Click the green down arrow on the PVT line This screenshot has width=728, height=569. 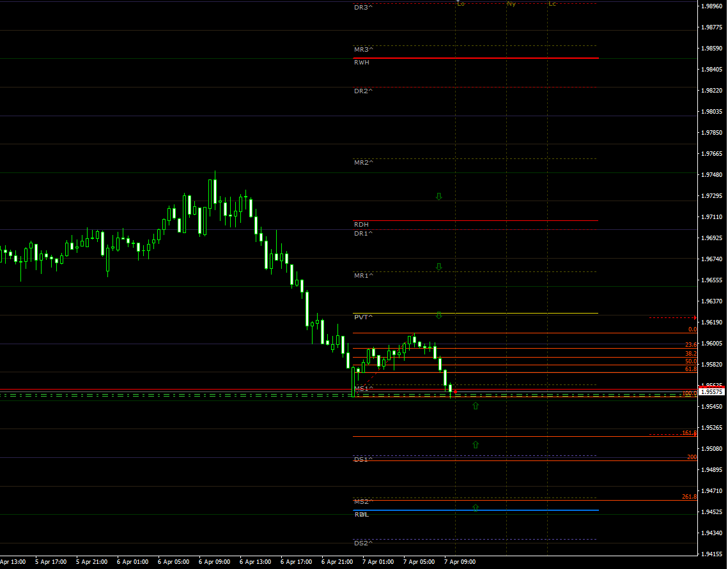pyautogui.click(x=438, y=315)
